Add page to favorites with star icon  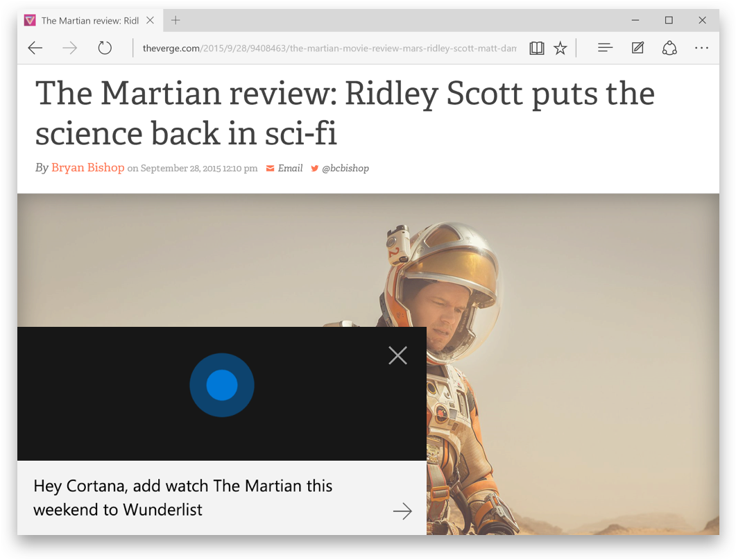(x=560, y=48)
